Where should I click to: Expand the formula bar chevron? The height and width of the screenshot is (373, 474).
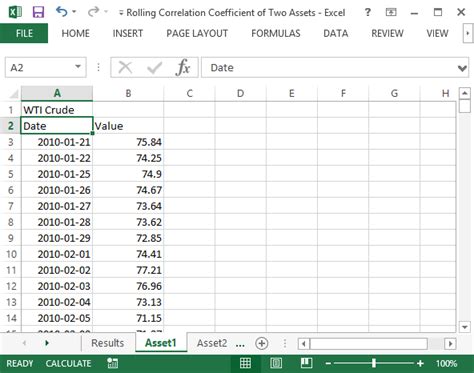pyautogui.click(x=462, y=68)
